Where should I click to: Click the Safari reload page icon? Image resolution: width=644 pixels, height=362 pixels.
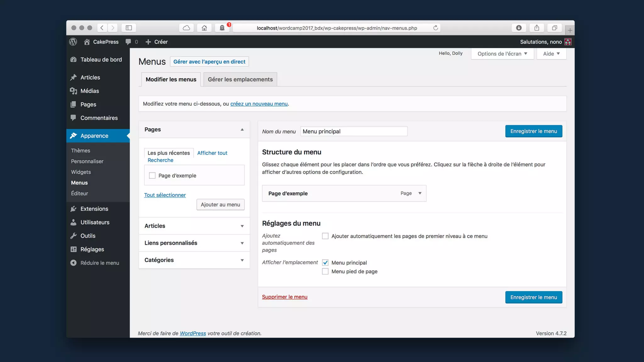(436, 28)
